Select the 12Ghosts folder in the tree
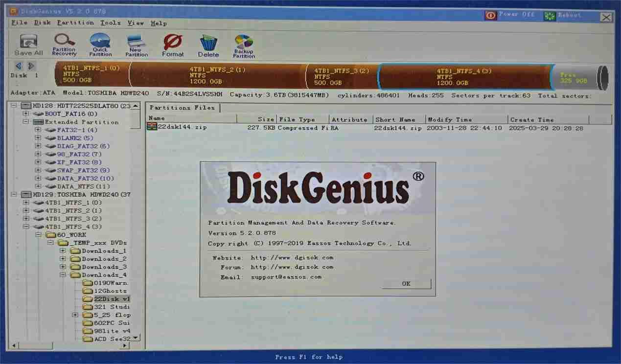The height and width of the screenshot is (364, 621). click(x=104, y=291)
